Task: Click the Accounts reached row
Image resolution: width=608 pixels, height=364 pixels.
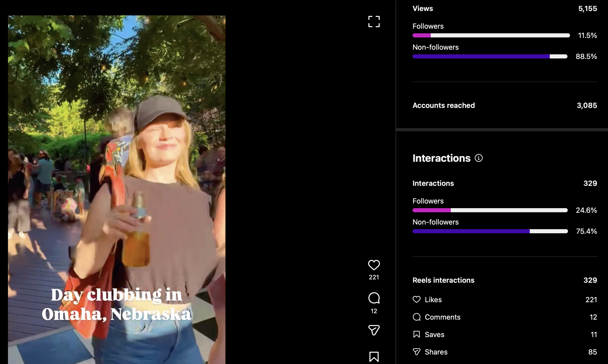Action: 444,105
